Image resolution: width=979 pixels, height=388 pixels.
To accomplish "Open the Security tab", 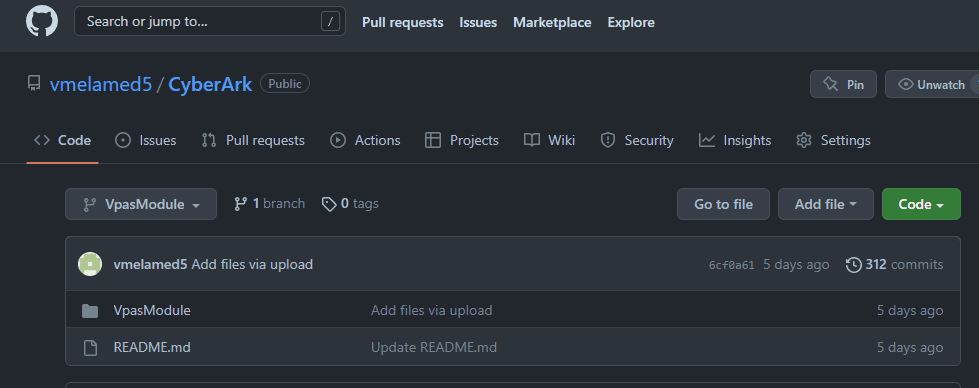I will [637, 141].
